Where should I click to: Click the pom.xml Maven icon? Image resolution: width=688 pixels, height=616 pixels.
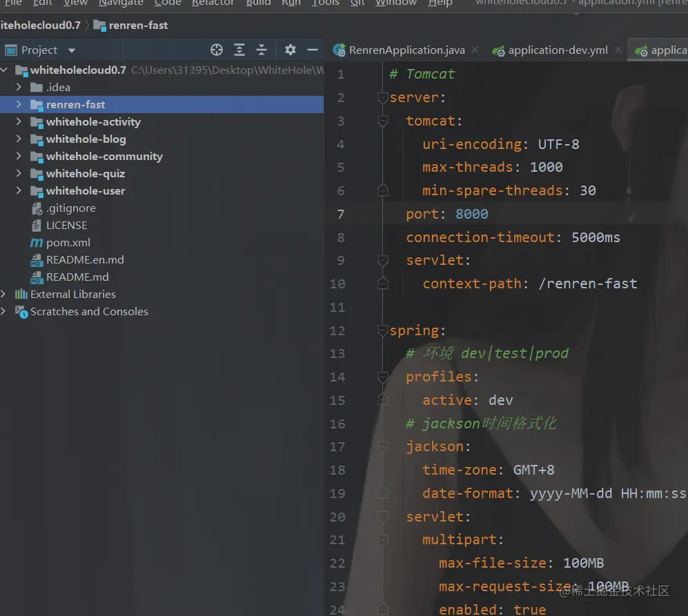point(37,243)
